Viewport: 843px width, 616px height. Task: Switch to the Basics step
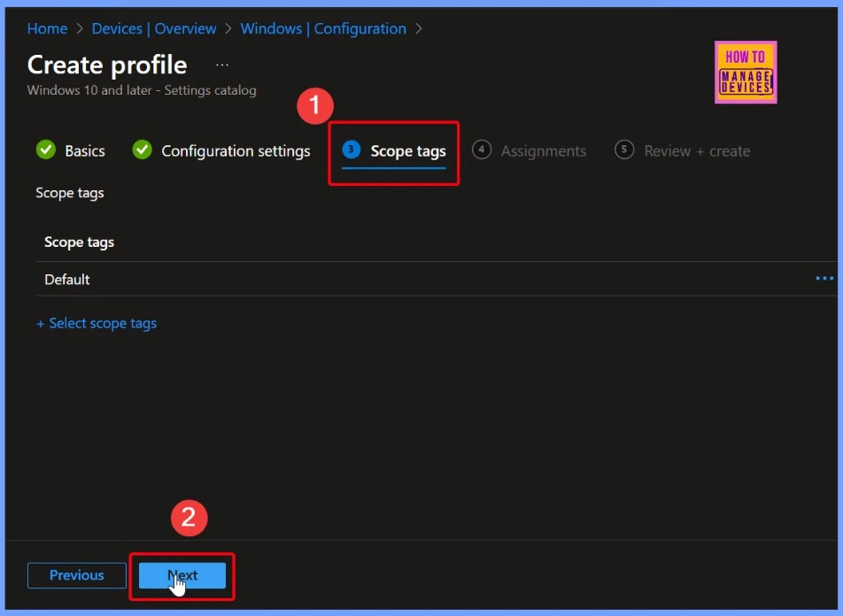pos(71,150)
